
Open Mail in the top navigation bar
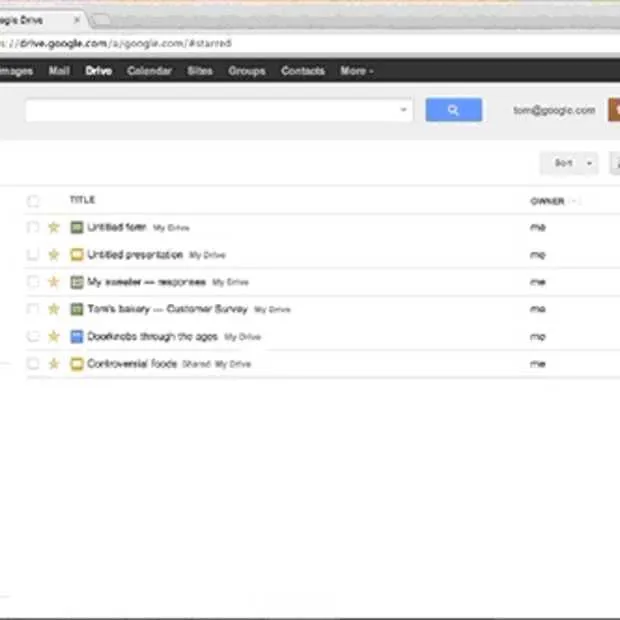click(x=59, y=71)
